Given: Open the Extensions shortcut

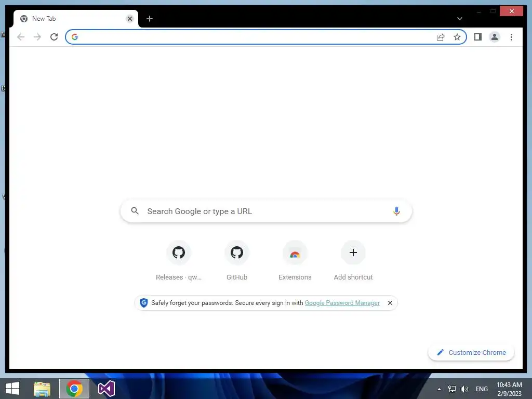Looking at the screenshot, I should (295, 261).
